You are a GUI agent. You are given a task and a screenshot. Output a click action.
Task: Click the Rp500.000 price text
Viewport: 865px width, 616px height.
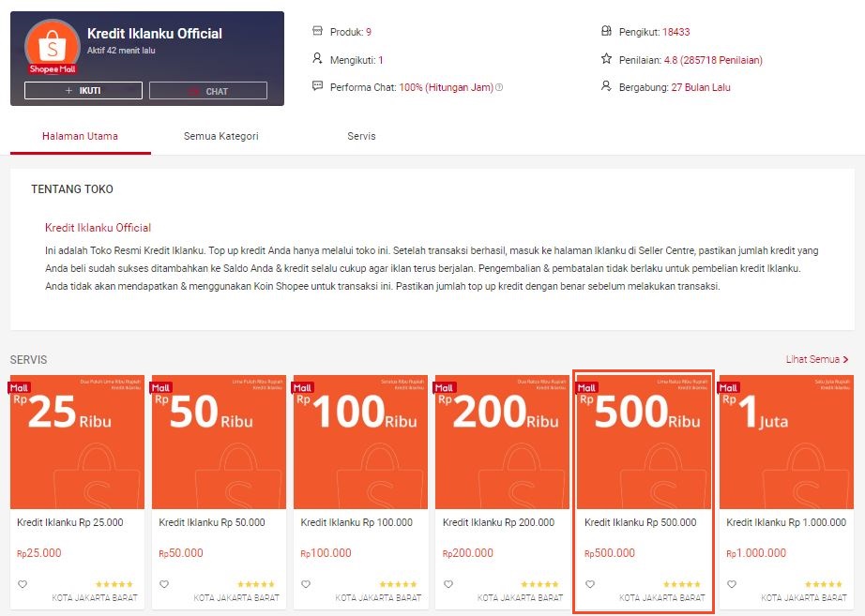coord(610,553)
